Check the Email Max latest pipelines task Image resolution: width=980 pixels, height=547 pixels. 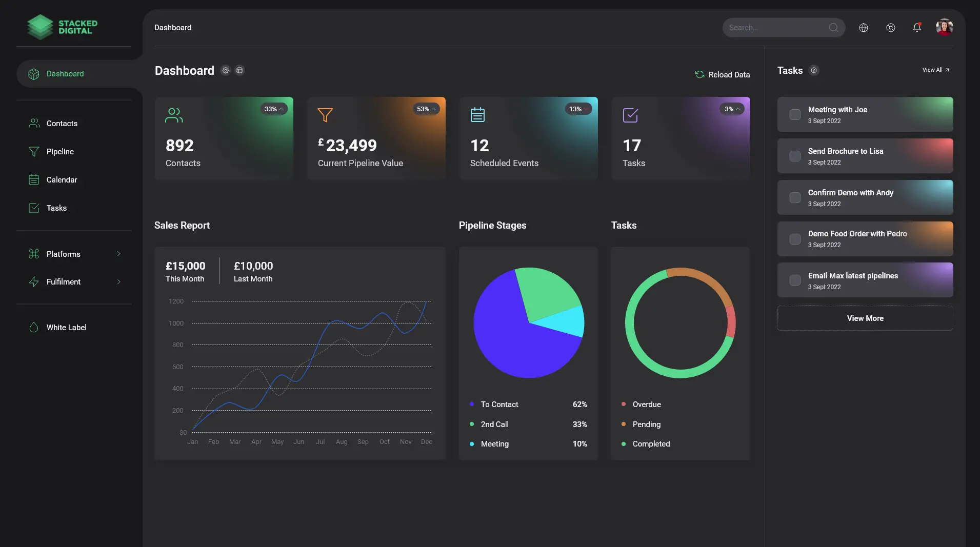[x=795, y=280]
